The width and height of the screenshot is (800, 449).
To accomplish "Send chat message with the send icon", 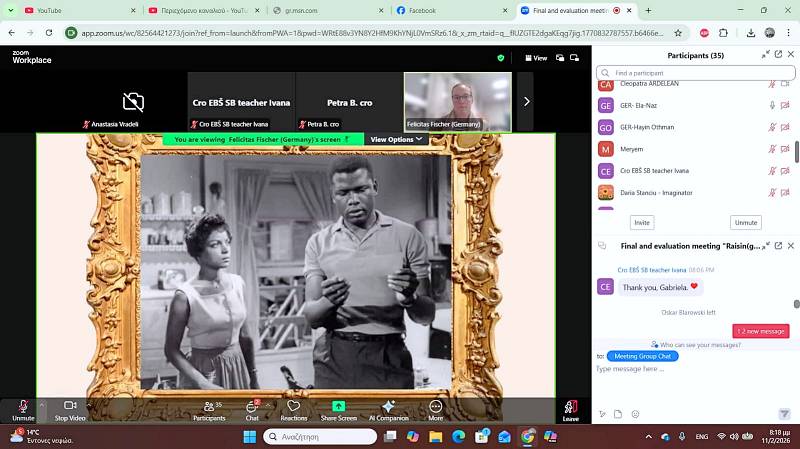I will (783, 414).
